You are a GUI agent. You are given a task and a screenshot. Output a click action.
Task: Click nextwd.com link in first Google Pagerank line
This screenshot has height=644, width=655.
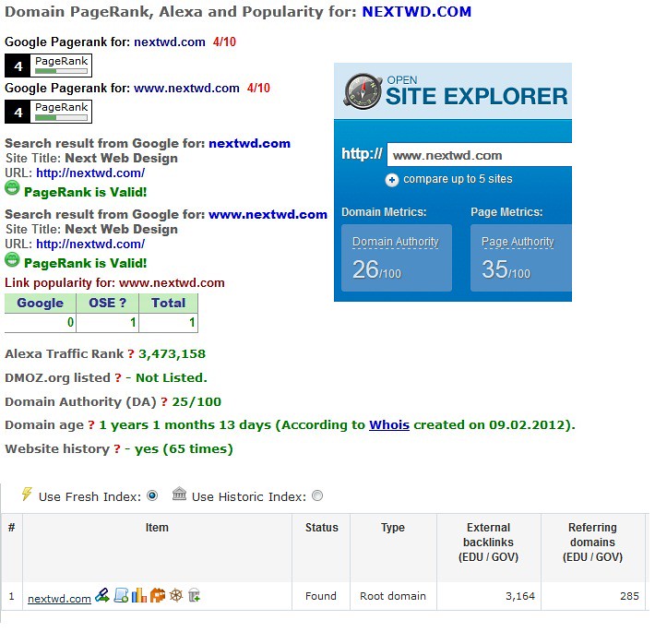[169, 42]
